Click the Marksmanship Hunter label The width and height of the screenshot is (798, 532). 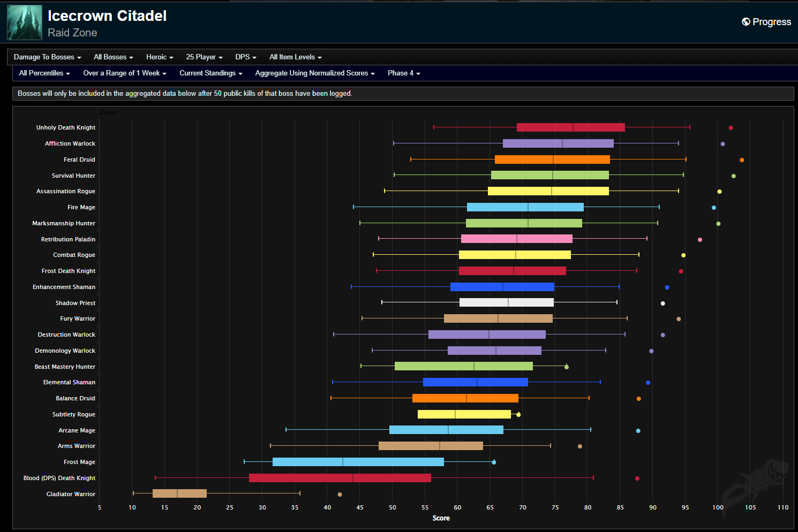click(64, 223)
